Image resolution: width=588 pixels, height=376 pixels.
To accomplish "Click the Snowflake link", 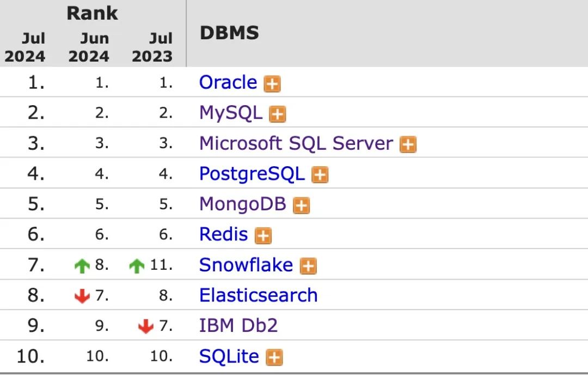I will click(x=246, y=265).
